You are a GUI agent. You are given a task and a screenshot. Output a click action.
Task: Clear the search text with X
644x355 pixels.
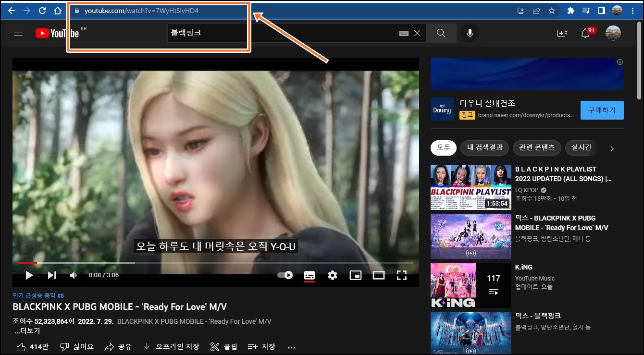(x=417, y=33)
